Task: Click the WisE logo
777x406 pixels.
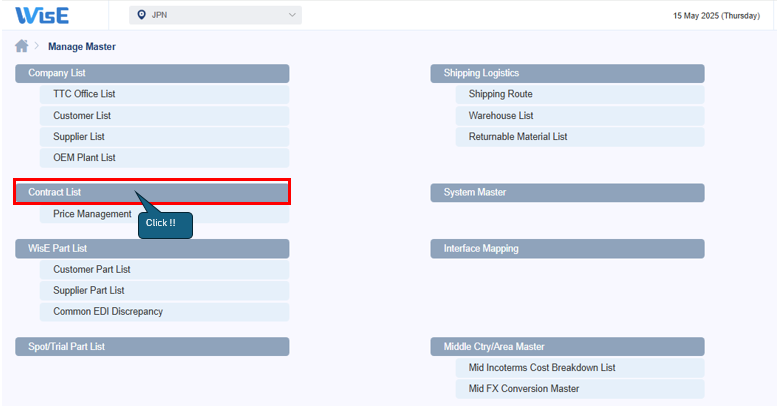Action: (x=42, y=15)
